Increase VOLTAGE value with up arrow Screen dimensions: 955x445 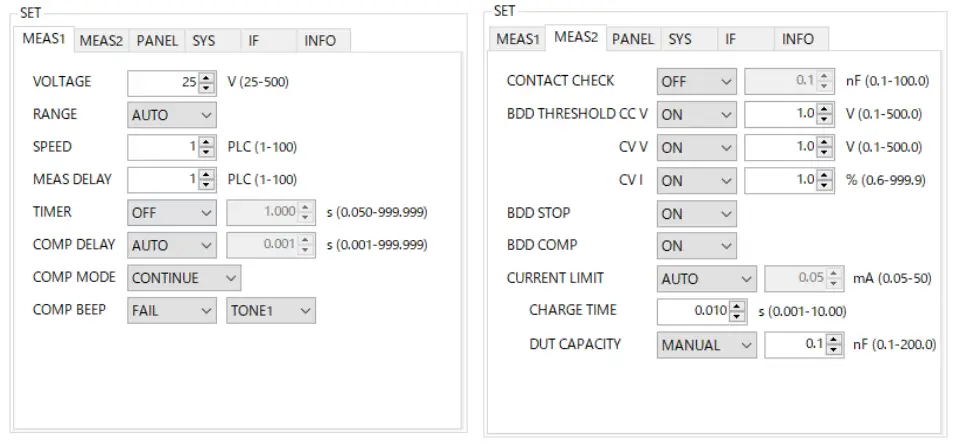pos(207,77)
